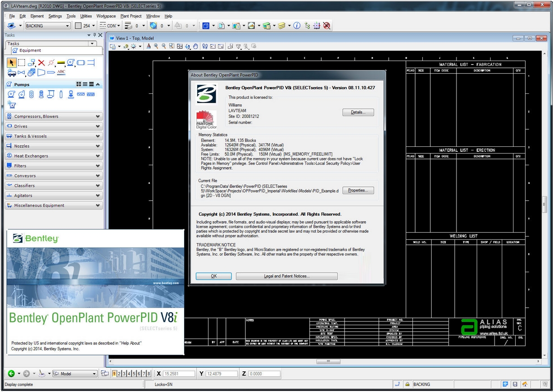Click the red X Delete Element tool
This screenshot has height=392, width=553.
(x=41, y=62)
